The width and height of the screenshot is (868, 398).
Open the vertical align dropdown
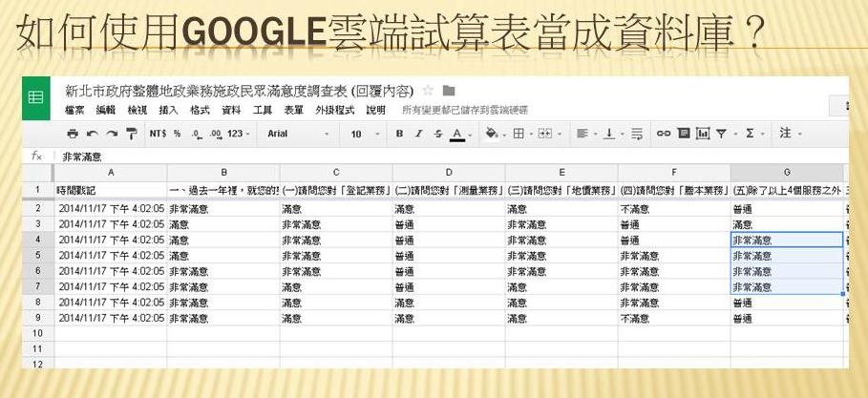click(x=612, y=134)
